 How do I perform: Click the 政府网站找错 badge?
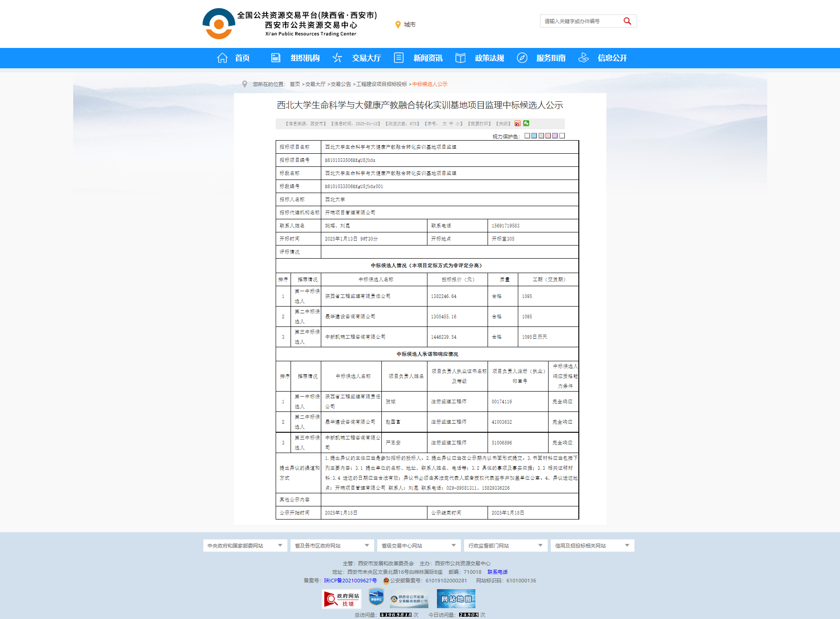tap(341, 599)
